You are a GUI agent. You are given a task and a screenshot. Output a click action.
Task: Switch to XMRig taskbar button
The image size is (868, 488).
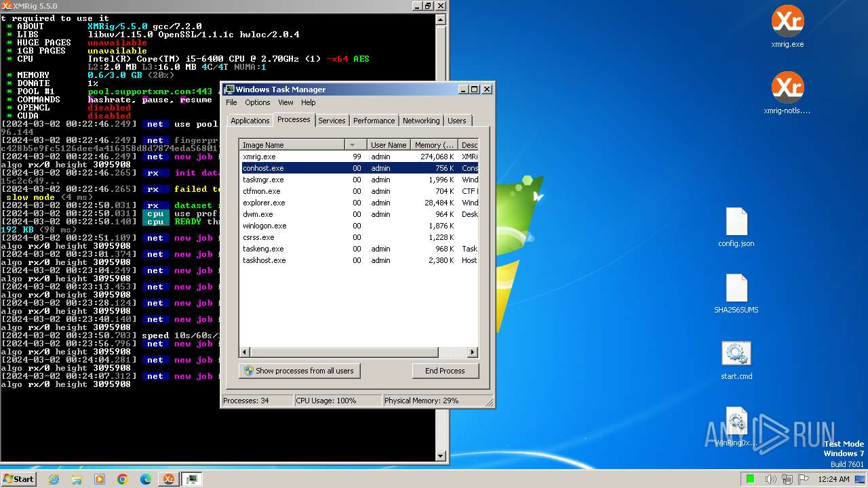(169, 479)
